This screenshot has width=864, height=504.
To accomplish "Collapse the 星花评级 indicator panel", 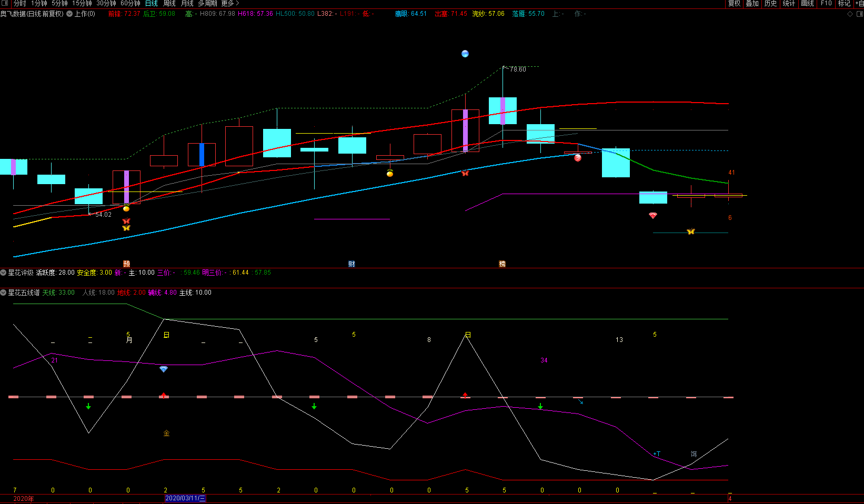I will pyautogui.click(x=3, y=273).
